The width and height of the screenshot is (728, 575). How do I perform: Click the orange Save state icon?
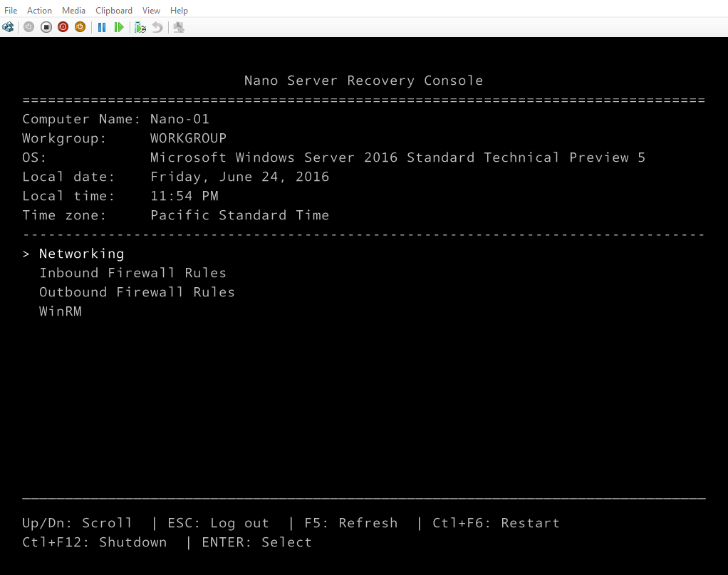pos(80,27)
